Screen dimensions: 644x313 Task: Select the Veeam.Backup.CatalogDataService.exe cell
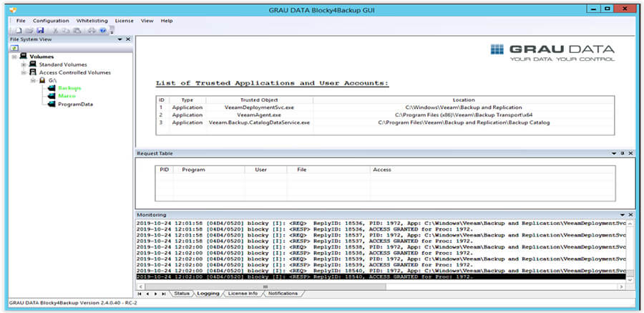(259, 122)
